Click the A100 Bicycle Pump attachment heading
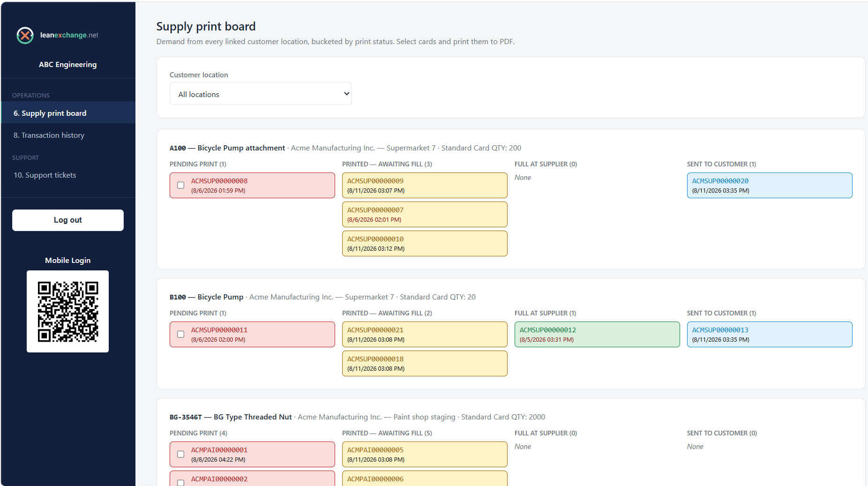This screenshot has width=868, height=486. click(227, 148)
